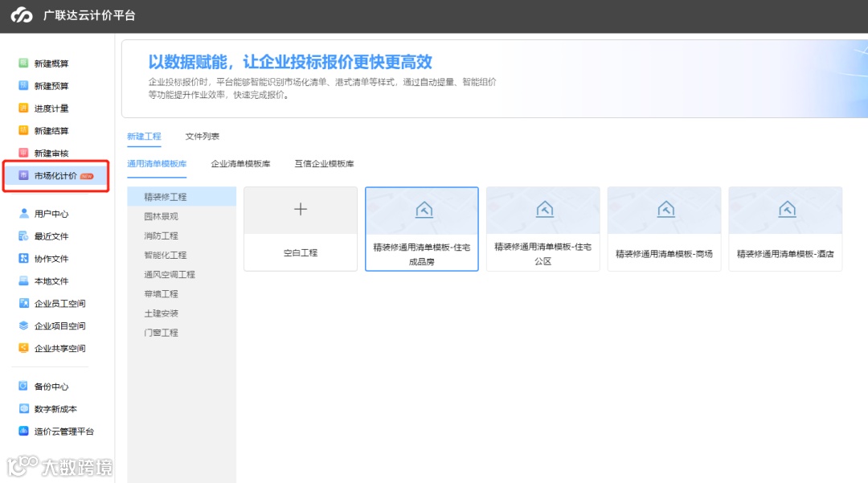
Task: Open the 企业清单模板库 tab
Action: pyautogui.click(x=240, y=164)
